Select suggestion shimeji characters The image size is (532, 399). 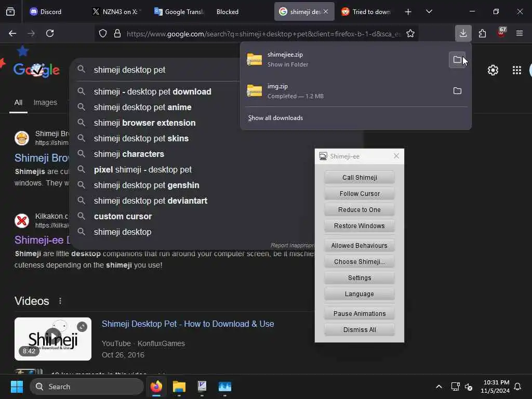[129, 154]
